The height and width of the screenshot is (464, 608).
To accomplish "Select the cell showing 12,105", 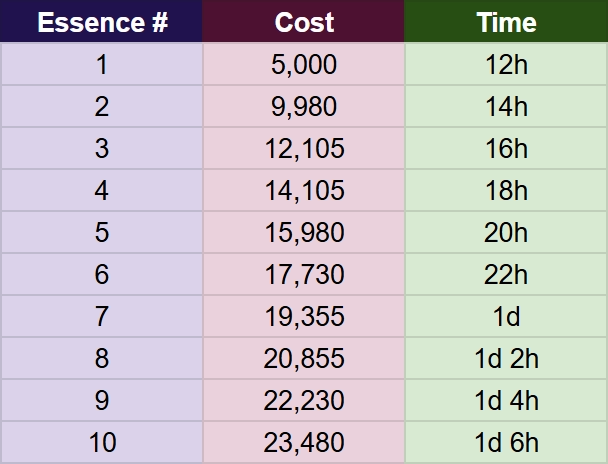I will (304, 148).
